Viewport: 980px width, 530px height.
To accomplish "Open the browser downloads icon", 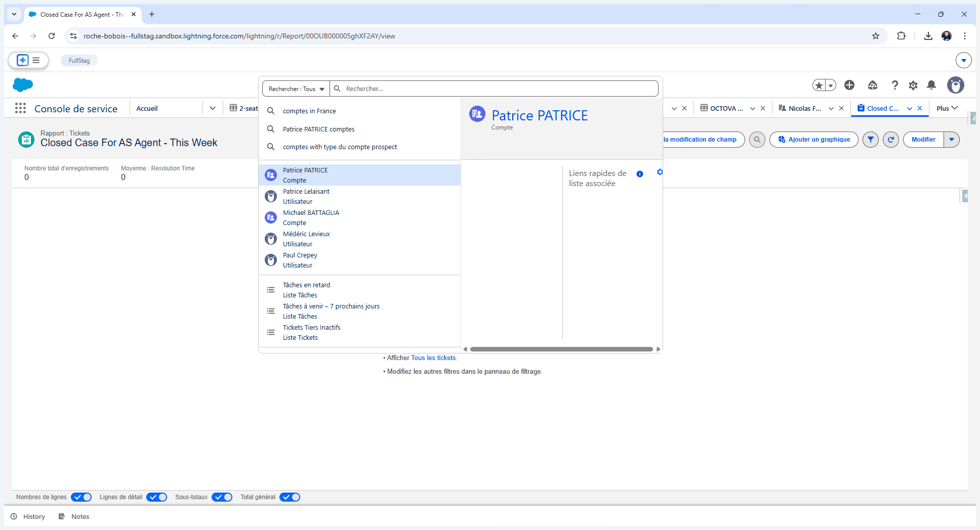I will click(928, 36).
